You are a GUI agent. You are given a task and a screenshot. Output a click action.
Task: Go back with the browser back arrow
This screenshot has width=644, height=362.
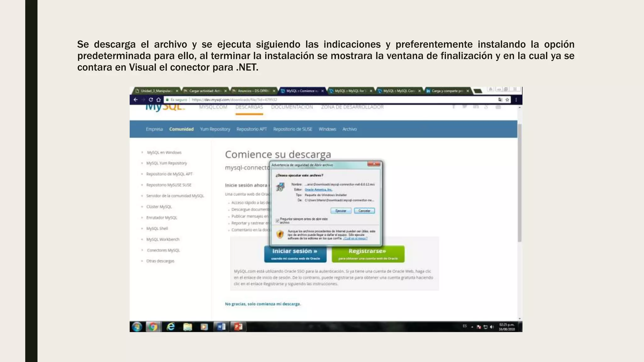(136, 100)
